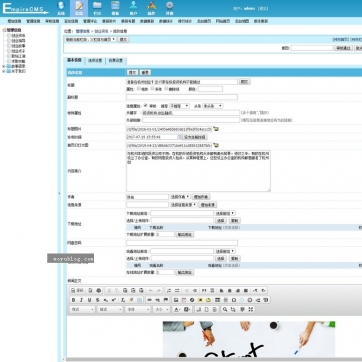Toggle Strikethrough in the editor toolbar
The image size is (362, 362).
pyautogui.click(x=97, y=300)
